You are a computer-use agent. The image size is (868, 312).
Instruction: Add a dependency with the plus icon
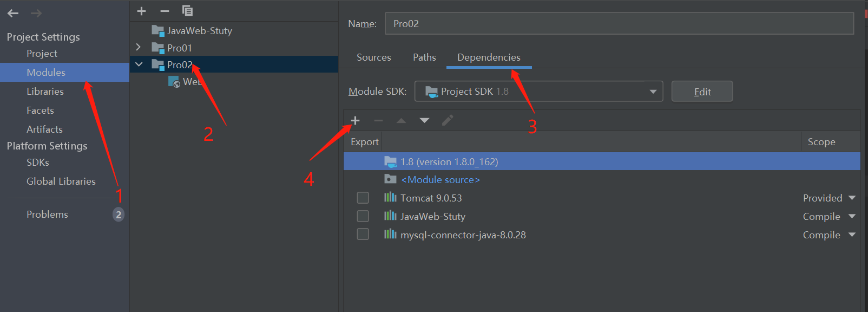tap(355, 120)
